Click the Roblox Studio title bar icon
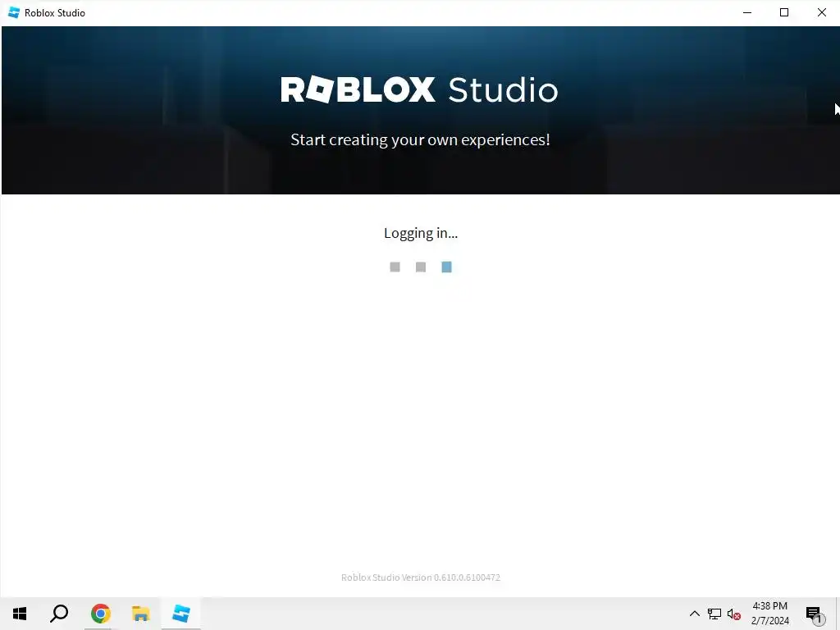The width and height of the screenshot is (840, 630). [14, 13]
